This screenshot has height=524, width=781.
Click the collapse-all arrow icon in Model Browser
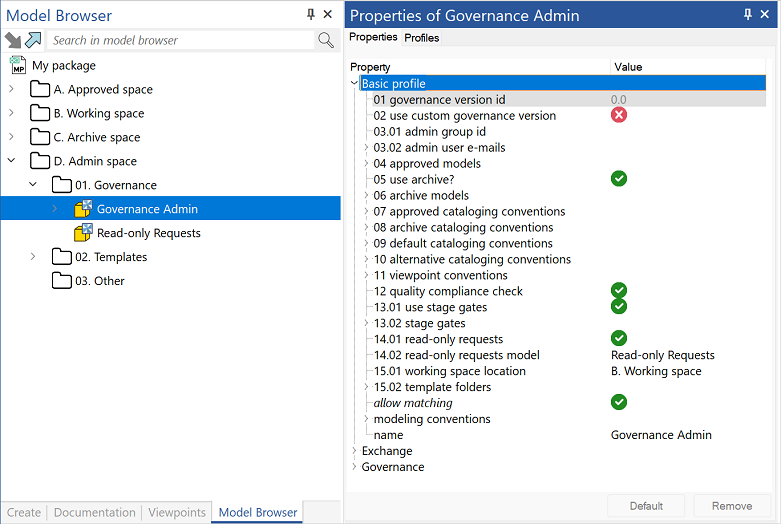click(x=13, y=40)
